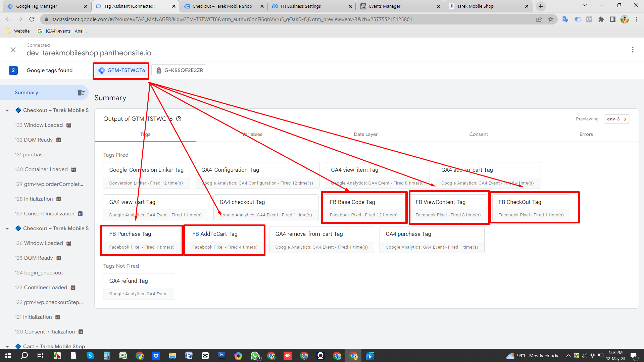Viewport: 644px width, 362px height.
Task: Open the Windows Start menu
Action: (8, 356)
